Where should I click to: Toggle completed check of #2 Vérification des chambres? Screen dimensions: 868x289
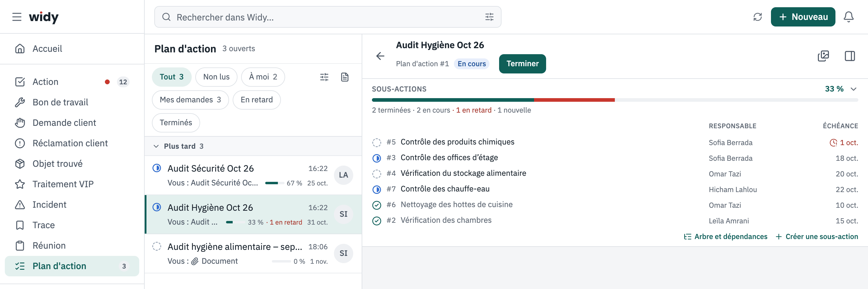(x=376, y=221)
